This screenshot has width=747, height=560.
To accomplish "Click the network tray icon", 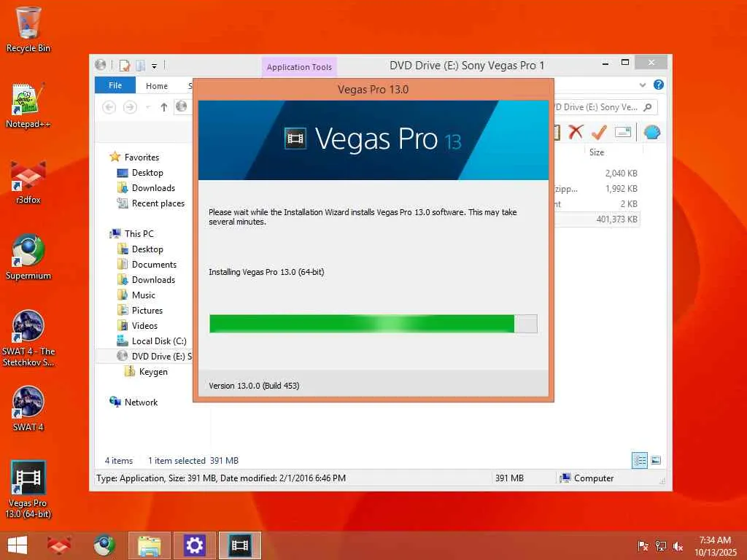I will coord(660,546).
